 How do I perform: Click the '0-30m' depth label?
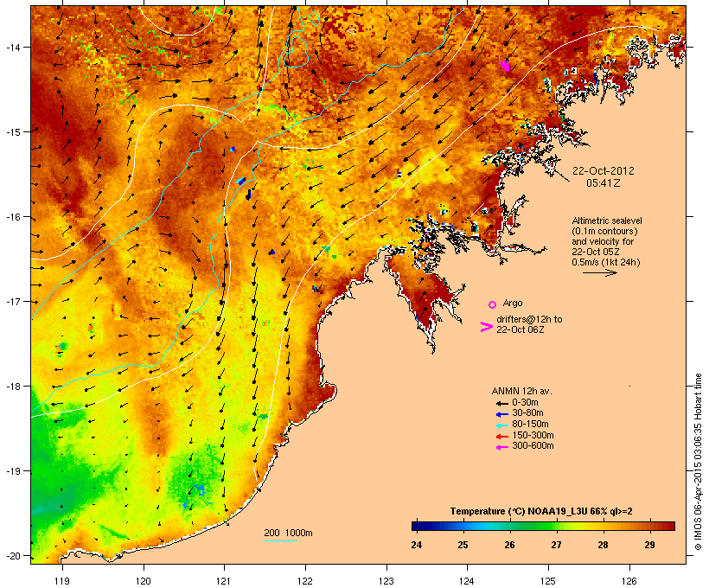click(525, 403)
